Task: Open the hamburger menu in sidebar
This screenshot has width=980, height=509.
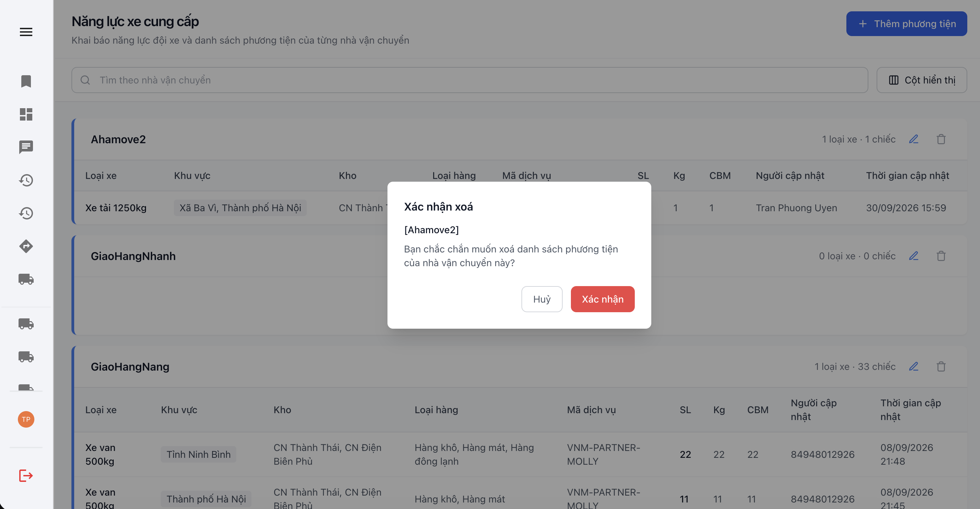Action: click(26, 32)
